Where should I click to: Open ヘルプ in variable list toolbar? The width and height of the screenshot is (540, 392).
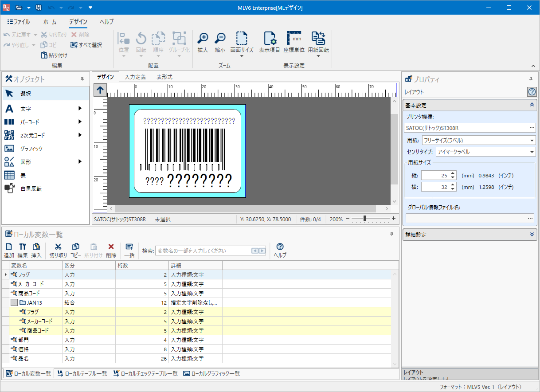click(280, 251)
